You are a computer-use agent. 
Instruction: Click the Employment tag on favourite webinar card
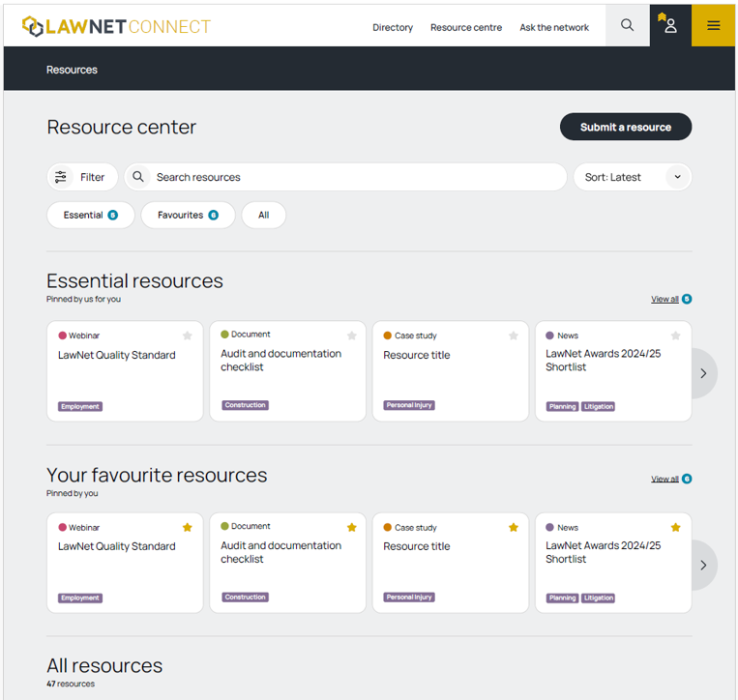point(80,598)
